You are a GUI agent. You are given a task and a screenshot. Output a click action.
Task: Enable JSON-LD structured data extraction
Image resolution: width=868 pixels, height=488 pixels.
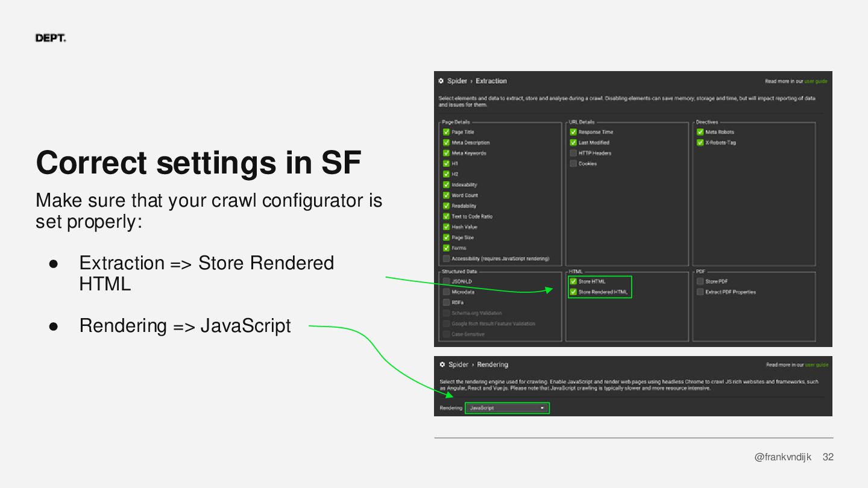[x=446, y=281]
